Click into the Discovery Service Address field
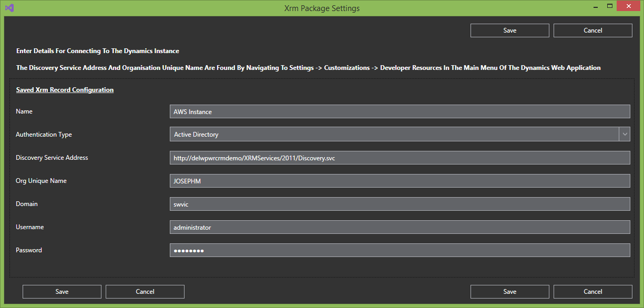This screenshot has height=308, width=644. pos(400,158)
